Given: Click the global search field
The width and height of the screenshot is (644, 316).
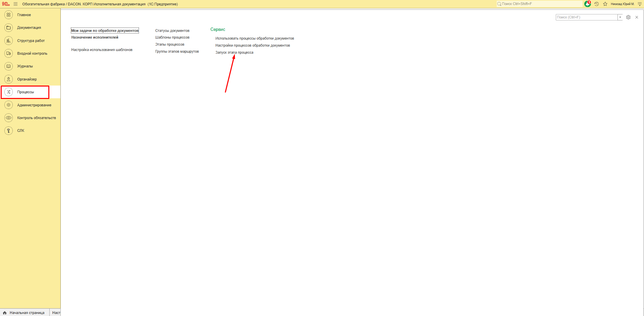Looking at the screenshot, I should (540, 4).
